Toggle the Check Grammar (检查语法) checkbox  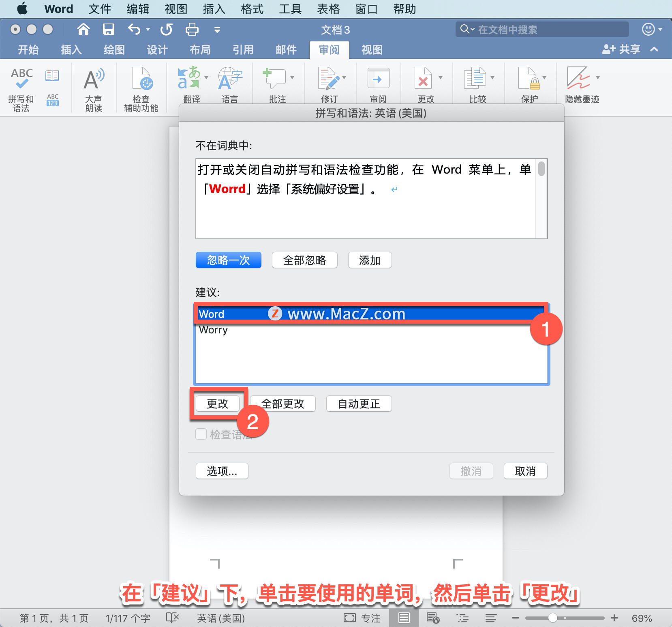[201, 434]
